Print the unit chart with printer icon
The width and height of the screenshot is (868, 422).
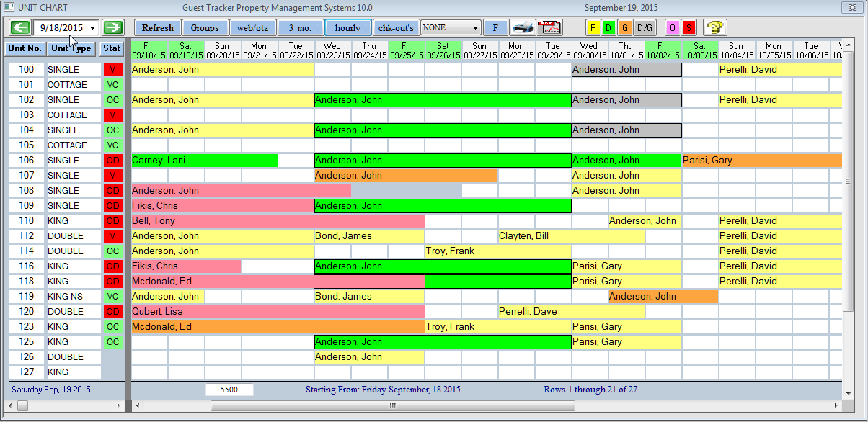click(x=522, y=27)
